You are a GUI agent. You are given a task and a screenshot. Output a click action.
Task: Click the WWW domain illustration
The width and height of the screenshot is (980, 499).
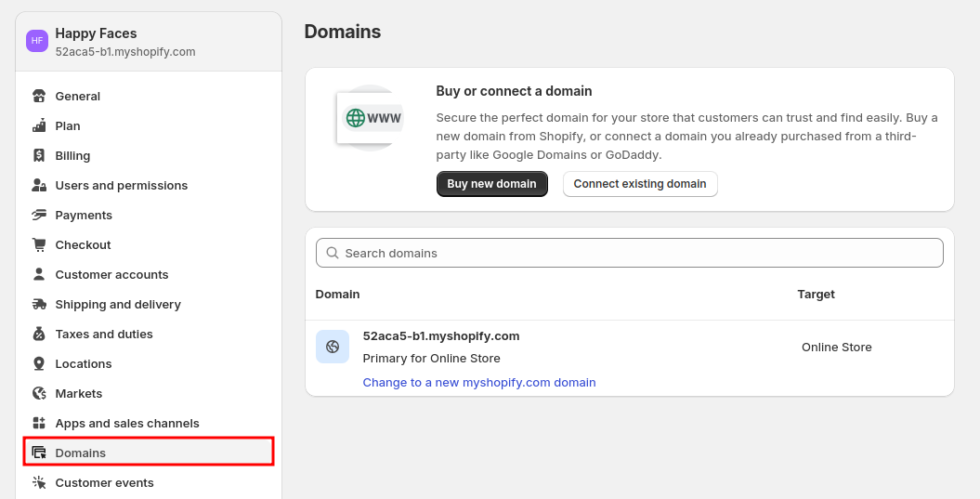[x=370, y=118]
